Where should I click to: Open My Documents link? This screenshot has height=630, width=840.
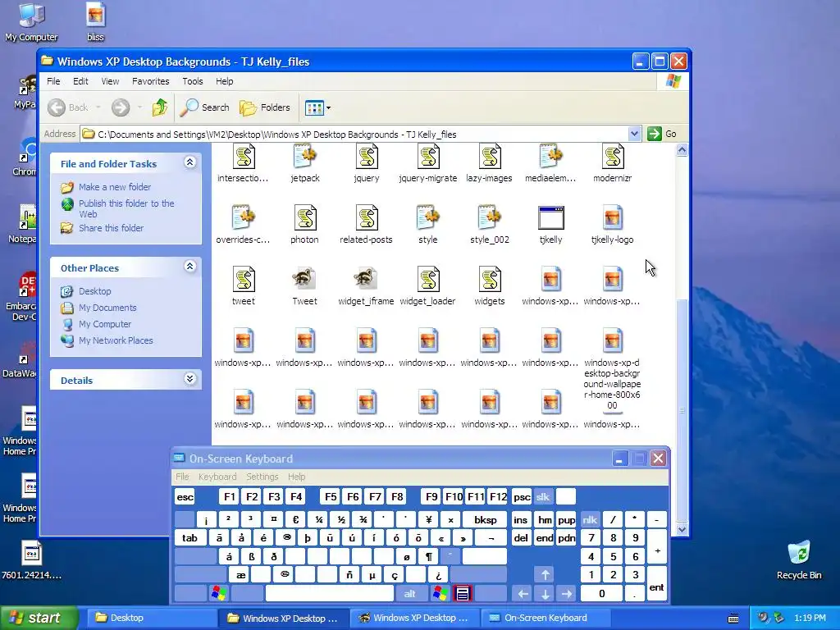(107, 308)
